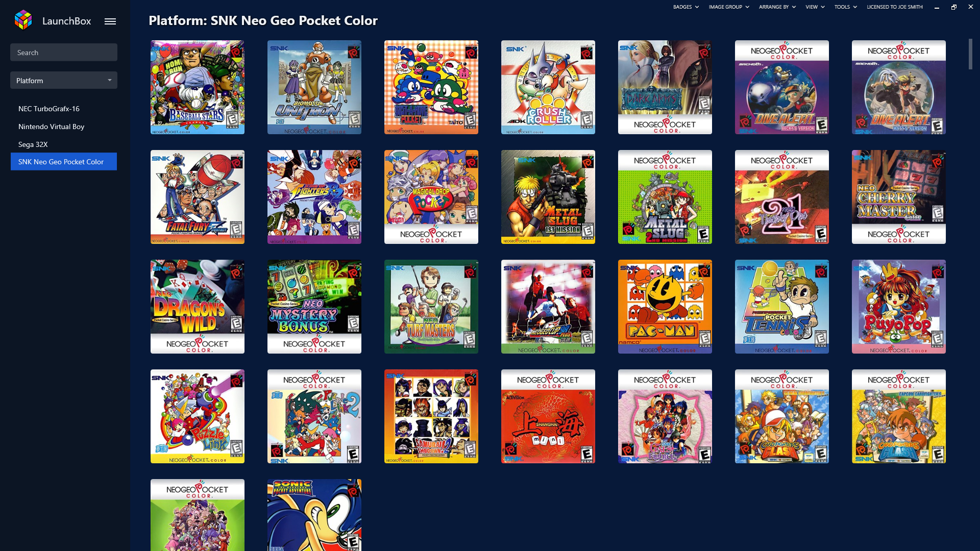This screenshot has height=551, width=980.
Task: Open the Pac-Man game cover
Action: (665, 307)
